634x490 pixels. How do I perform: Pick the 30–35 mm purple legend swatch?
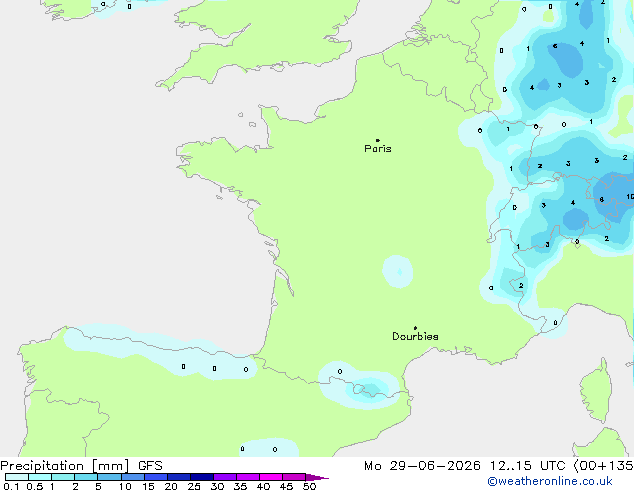point(225,477)
